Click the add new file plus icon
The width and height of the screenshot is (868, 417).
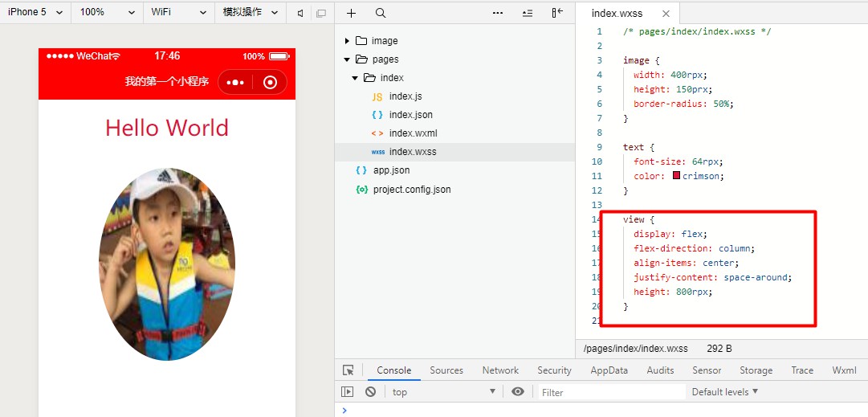351,13
